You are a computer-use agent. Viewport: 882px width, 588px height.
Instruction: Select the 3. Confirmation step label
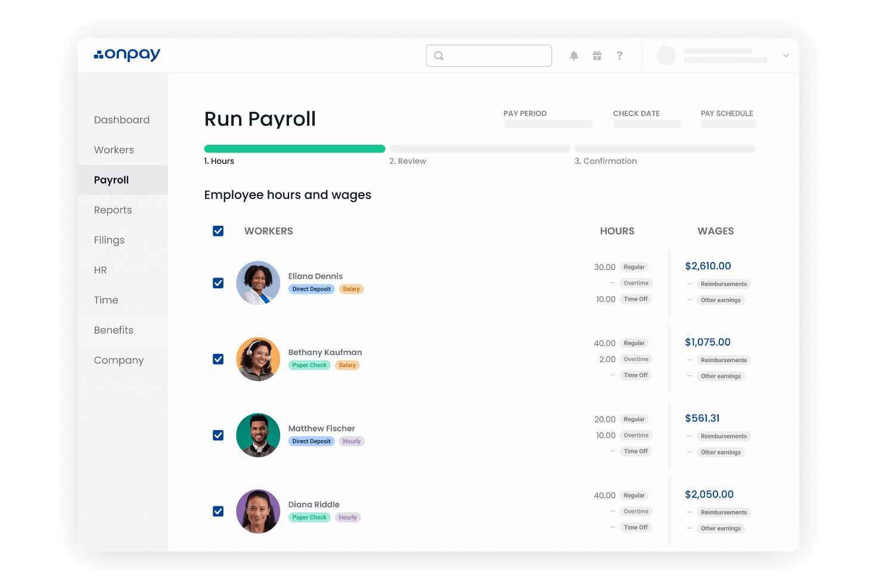tap(605, 161)
